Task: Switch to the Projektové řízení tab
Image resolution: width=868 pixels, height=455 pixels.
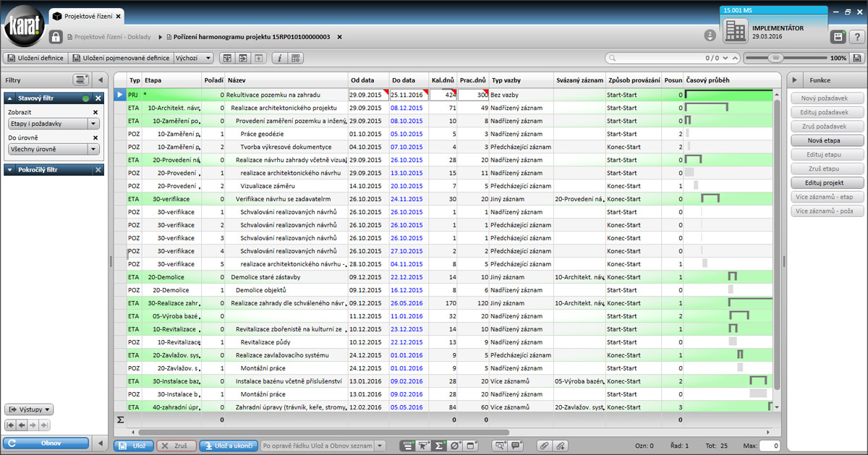Action: click(x=86, y=15)
